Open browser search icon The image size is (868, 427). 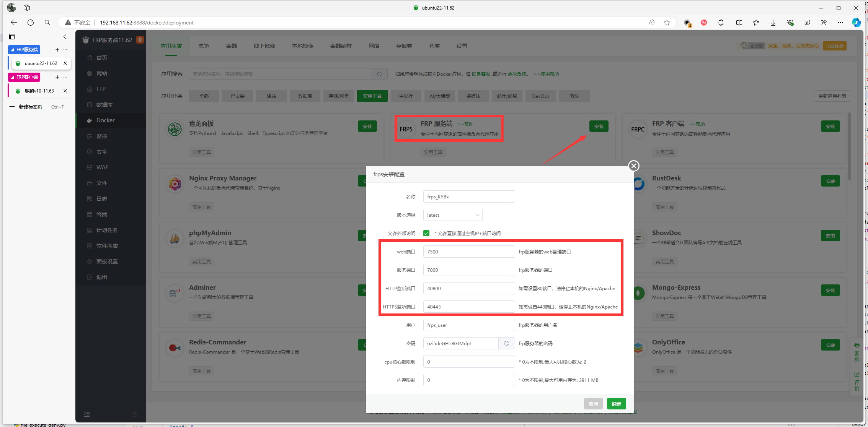(x=47, y=23)
